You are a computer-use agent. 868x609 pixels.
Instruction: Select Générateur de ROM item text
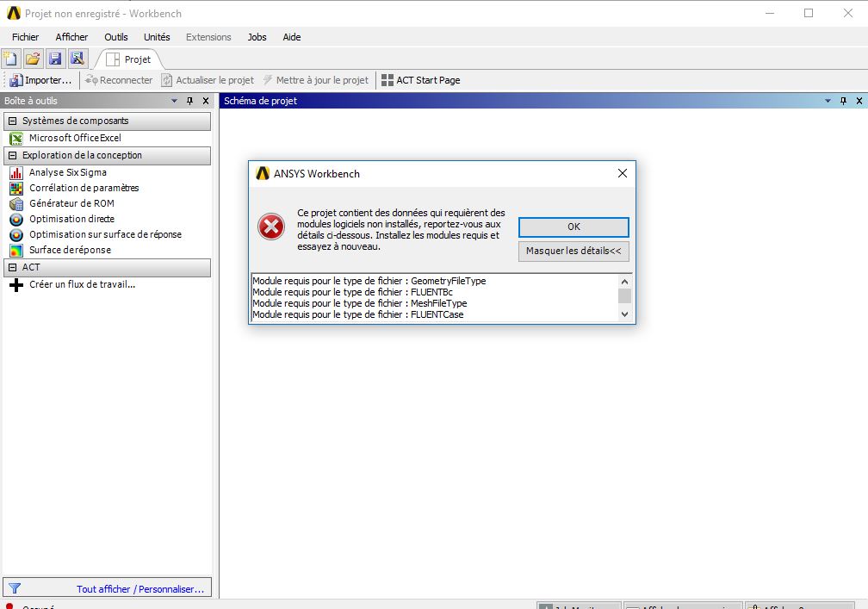coord(71,204)
